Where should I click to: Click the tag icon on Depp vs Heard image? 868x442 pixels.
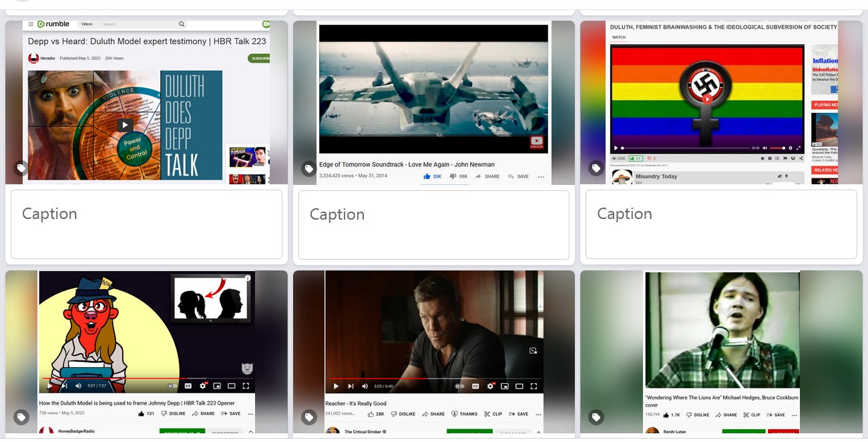(22, 168)
